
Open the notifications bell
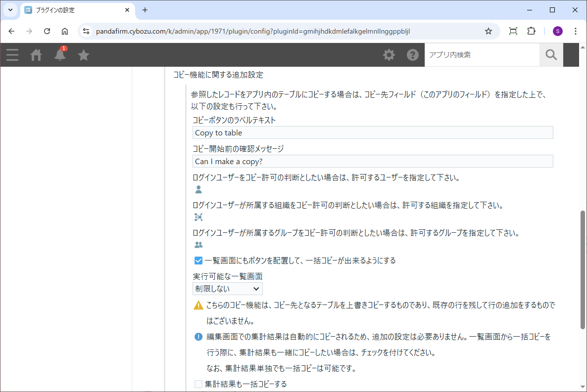pos(60,55)
